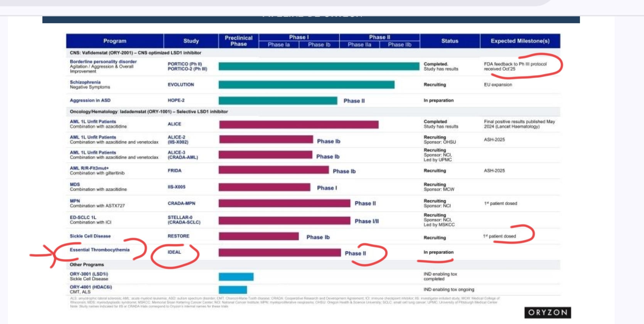Select the Status column header

(x=450, y=41)
